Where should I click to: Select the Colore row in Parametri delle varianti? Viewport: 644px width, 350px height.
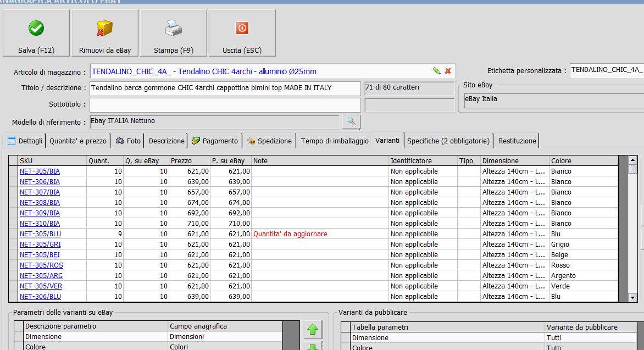(x=96, y=347)
